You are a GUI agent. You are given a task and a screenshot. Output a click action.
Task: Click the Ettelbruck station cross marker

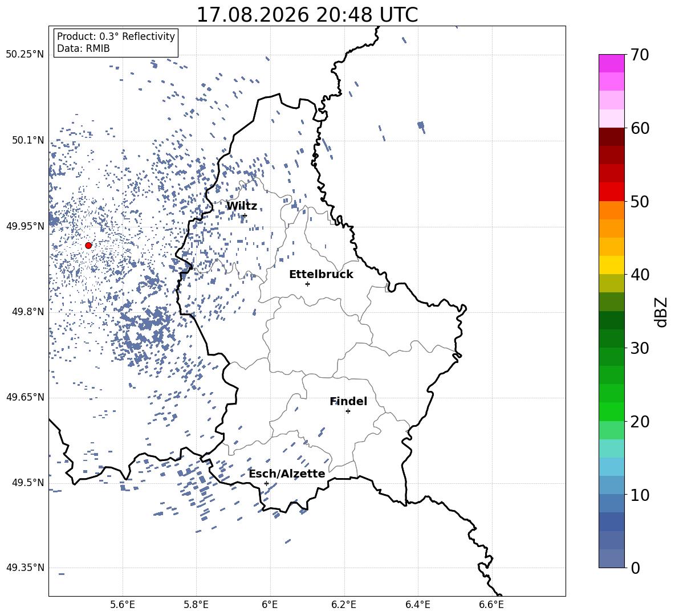307,284
